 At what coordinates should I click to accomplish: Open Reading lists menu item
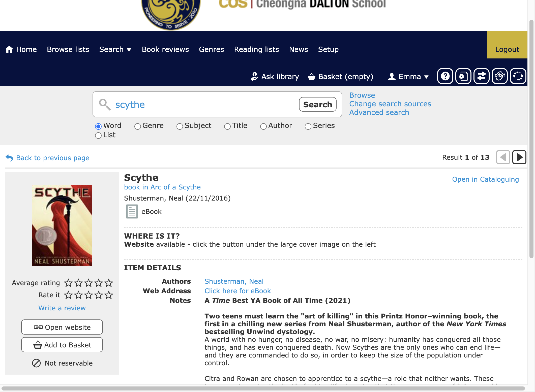coord(257,49)
